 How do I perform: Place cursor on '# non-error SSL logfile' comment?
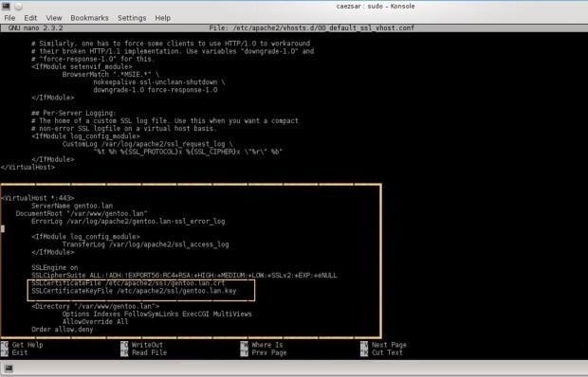[x=124, y=129]
